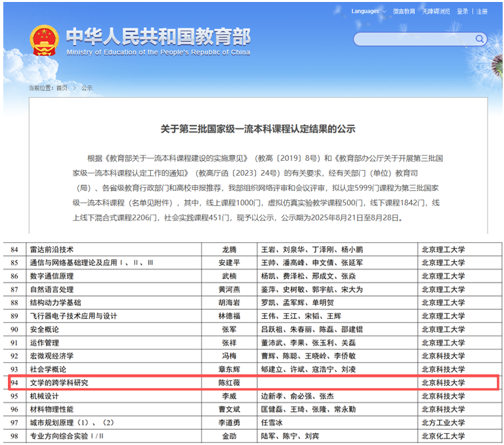Select course 数字通信原理 cell

[x=52, y=276]
